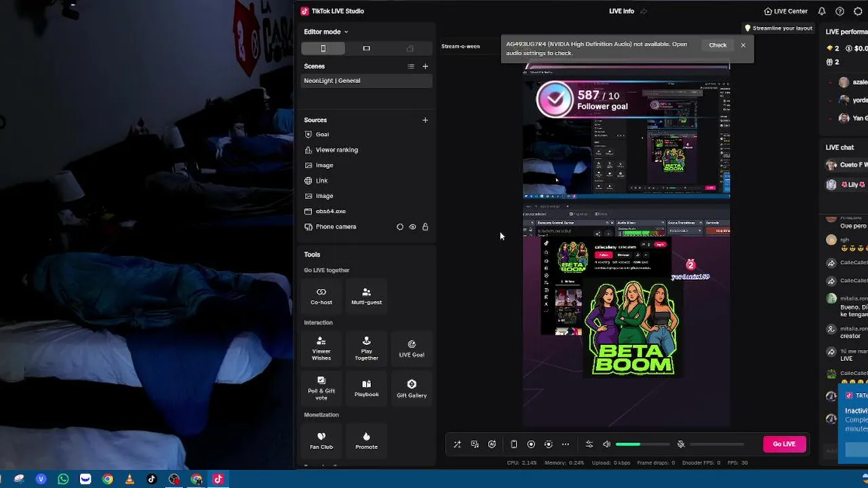This screenshot has height=488, width=868.
Task: Open the Playbook tool
Action: point(366,388)
